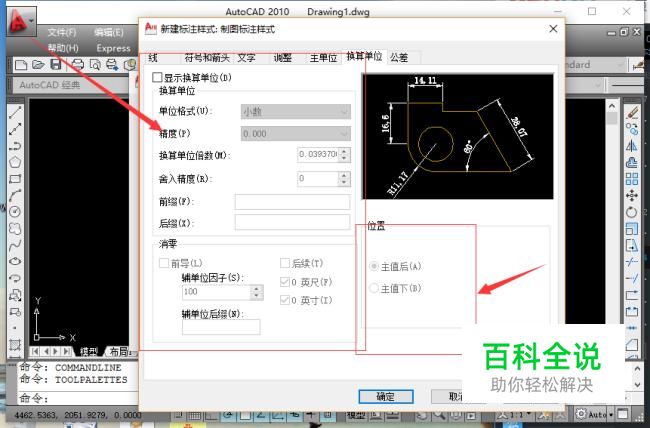This screenshot has width=650, height=428.
Task: Select the Polyline tool
Action: tap(15, 146)
